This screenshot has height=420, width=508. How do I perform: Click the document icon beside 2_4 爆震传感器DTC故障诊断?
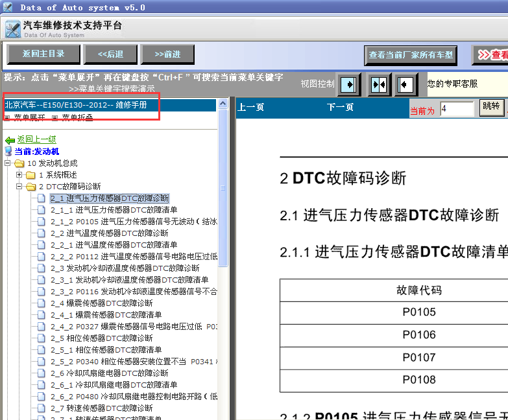click(41, 303)
